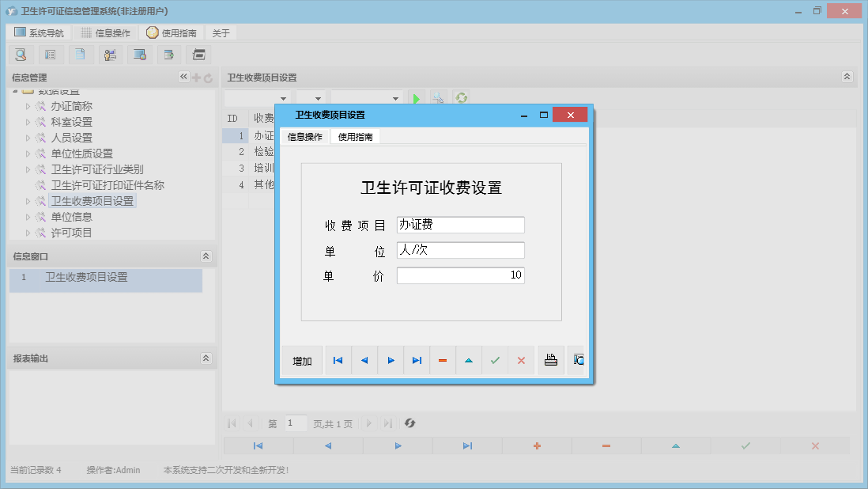Click green checkmark to save in dialog
The width and height of the screenshot is (868, 489).
[x=495, y=361]
